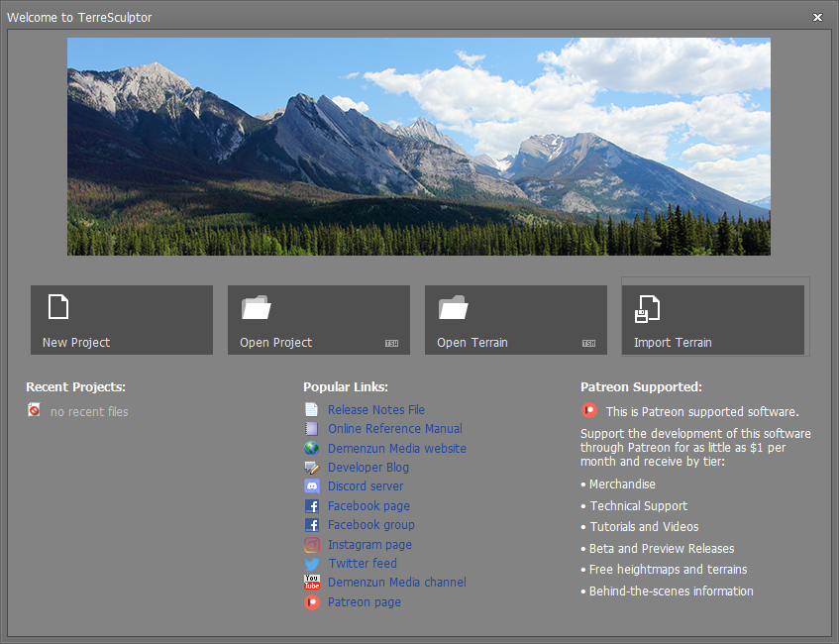The height and width of the screenshot is (644, 839).
Task: Click the 'Welcome to TerreSculptor' title text
Action: pos(79,18)
